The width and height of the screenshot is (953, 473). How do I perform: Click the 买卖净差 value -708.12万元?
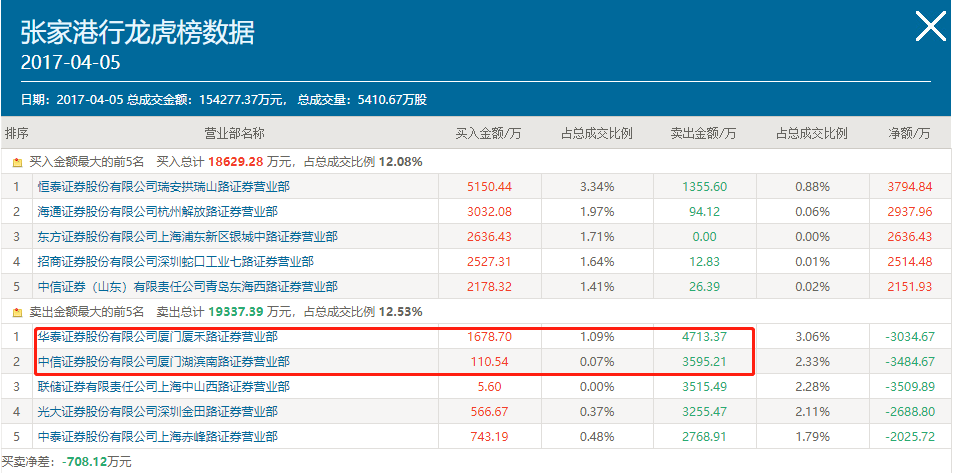[x=97, y=463]
